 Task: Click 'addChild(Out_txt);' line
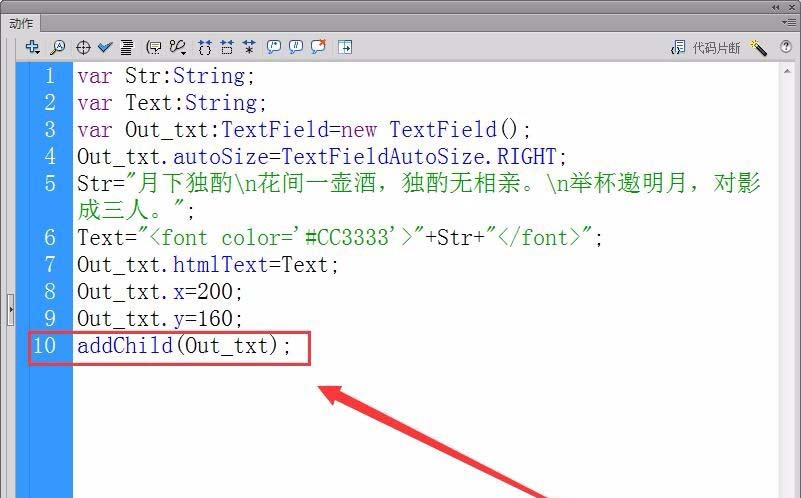tap(184, 346)
